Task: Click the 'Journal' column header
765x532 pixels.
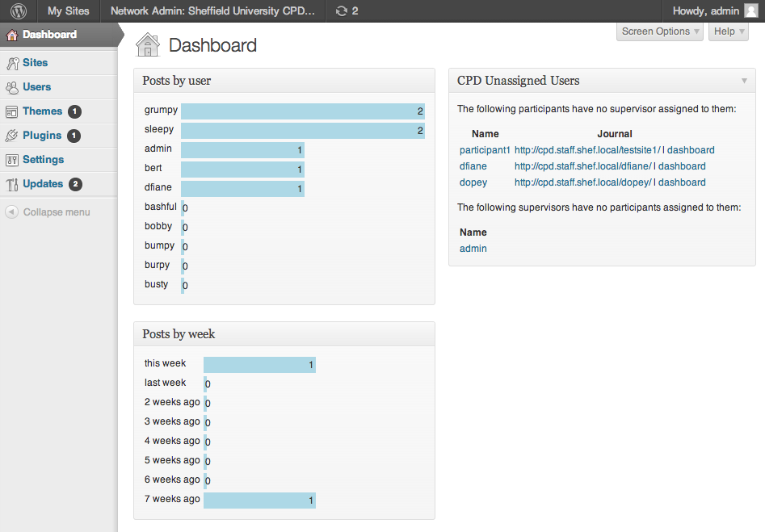Action: point(615,134)
